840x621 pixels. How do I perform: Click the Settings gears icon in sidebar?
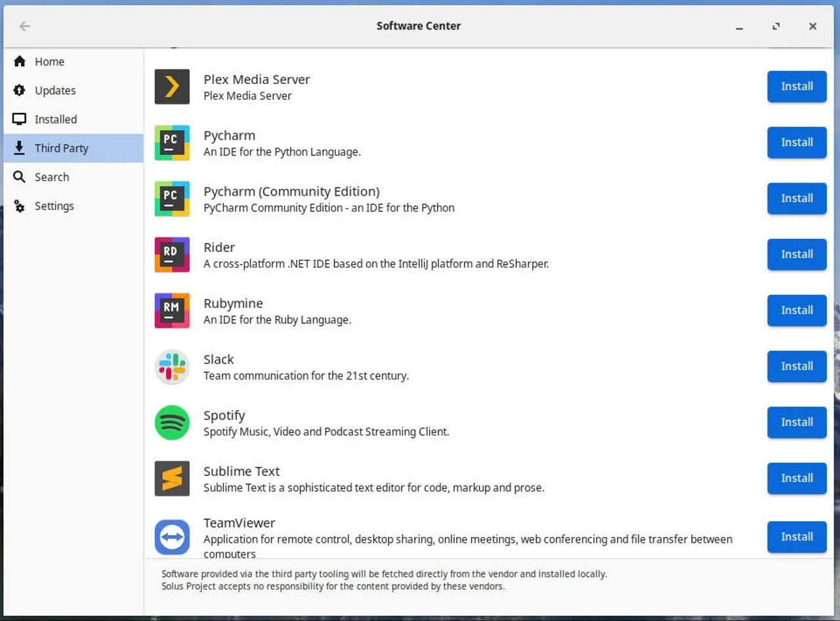[x=20, y=205]
